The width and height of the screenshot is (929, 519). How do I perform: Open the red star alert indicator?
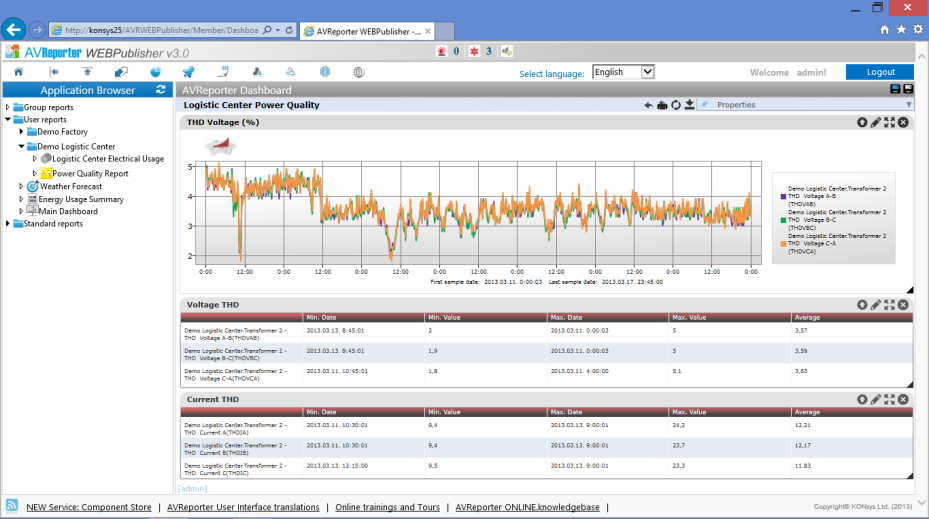pos(474,52)
